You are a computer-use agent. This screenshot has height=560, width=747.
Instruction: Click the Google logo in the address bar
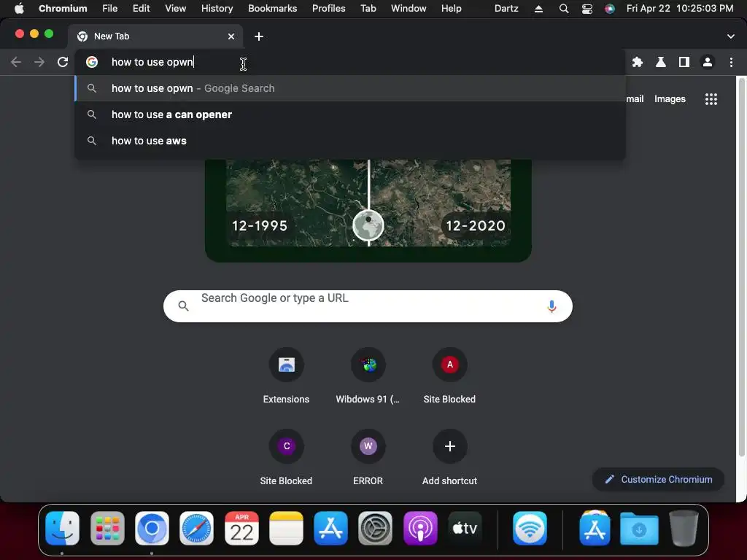coord(92,62)
